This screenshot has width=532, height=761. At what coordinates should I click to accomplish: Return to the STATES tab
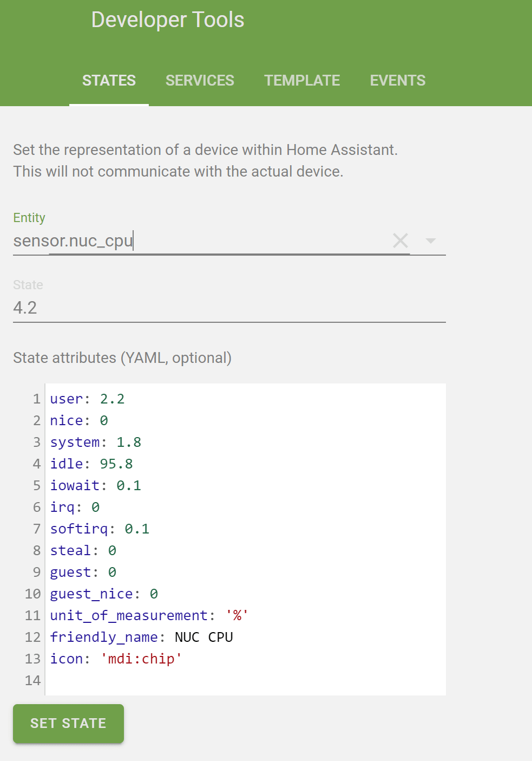click(x=109, y=80)
